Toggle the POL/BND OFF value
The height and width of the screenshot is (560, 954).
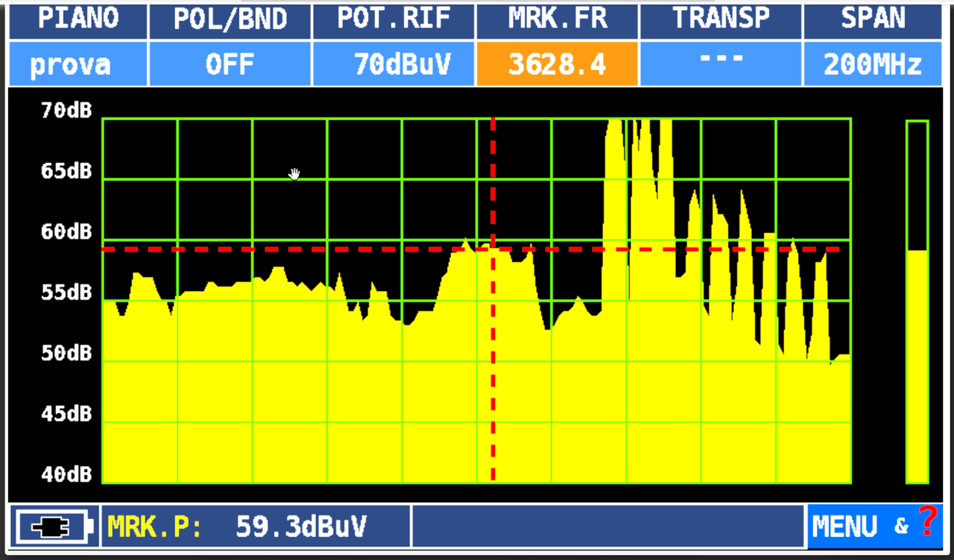(x=230, y=64)
